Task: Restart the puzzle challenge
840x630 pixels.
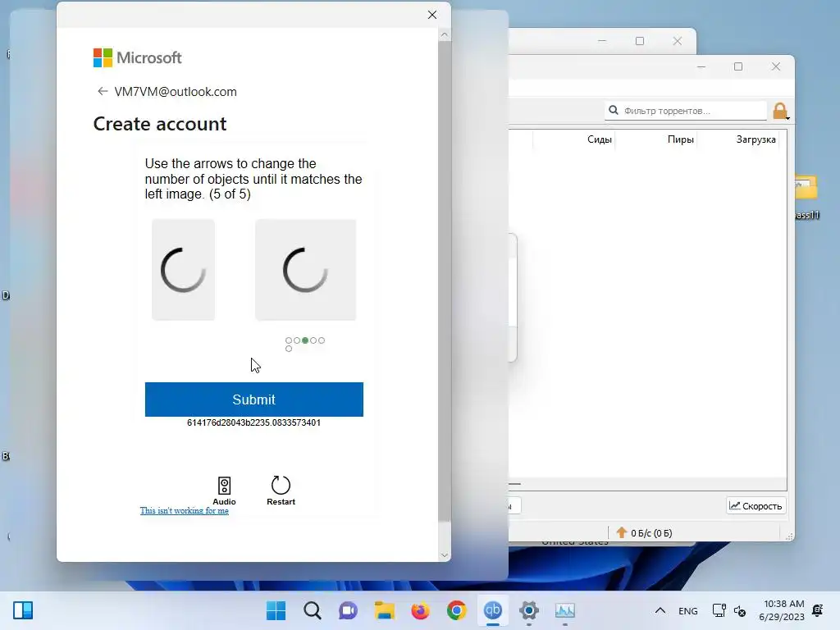Action: click(x=281, y=491)
